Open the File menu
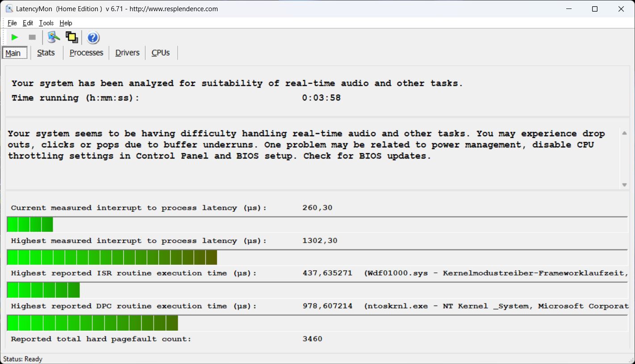The height and width of the screenshot is (364, 635). (12, 23)
